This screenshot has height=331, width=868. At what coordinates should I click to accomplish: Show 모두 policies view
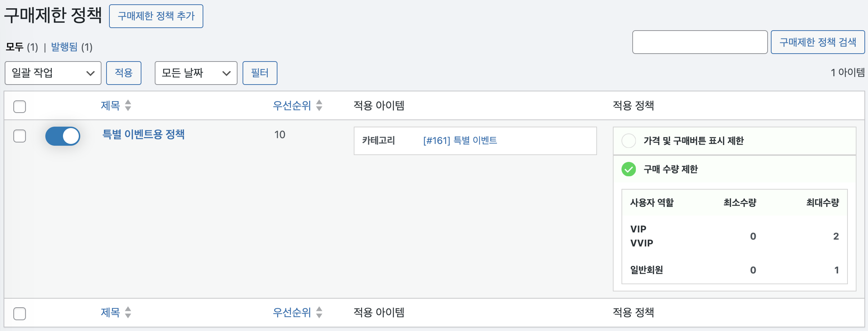click(15, 47)
